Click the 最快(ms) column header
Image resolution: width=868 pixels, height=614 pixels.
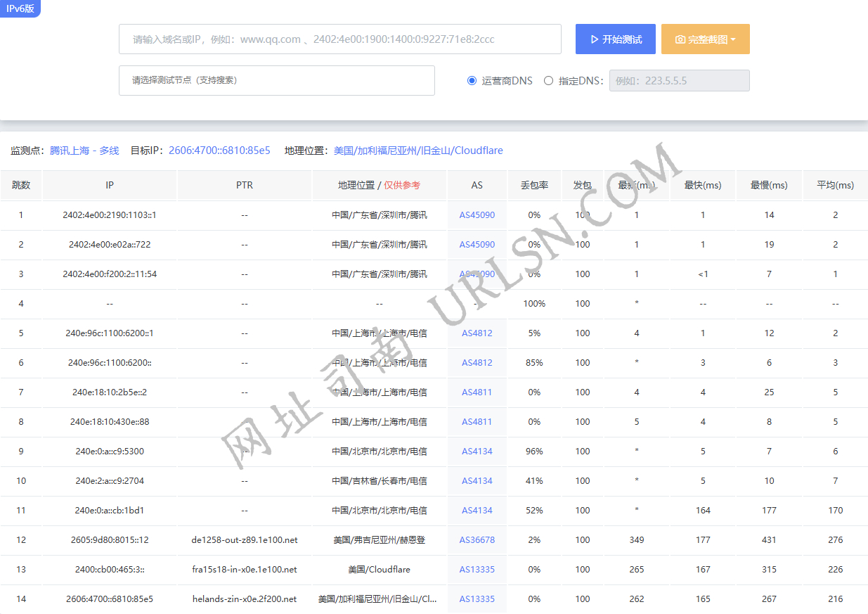[x=703, y=185]
